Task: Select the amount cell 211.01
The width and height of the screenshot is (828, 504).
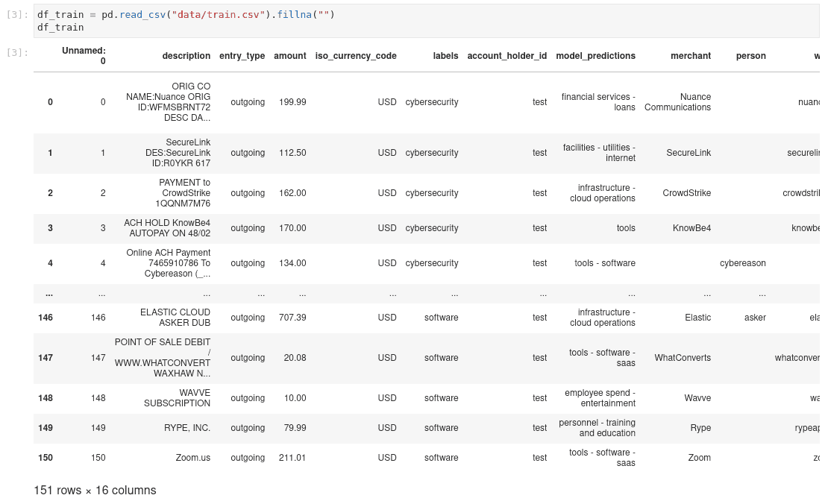Action: tap(292, 458)
